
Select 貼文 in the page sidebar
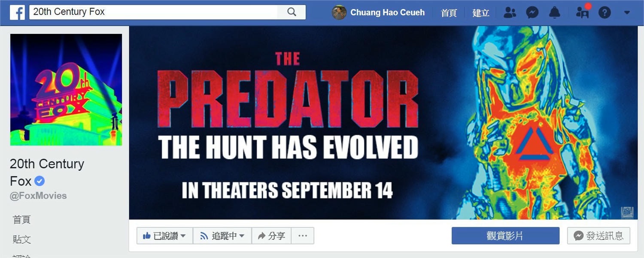click(x=22, y=240)
